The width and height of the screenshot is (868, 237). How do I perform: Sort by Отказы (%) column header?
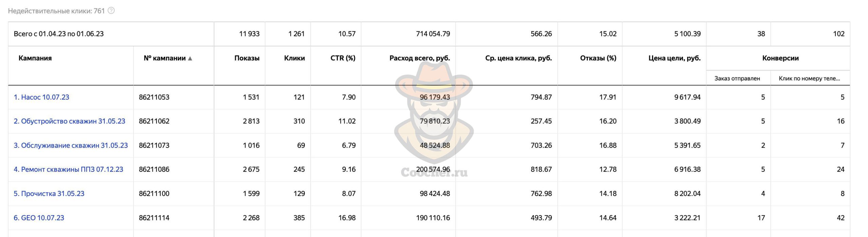click(598, 58)
